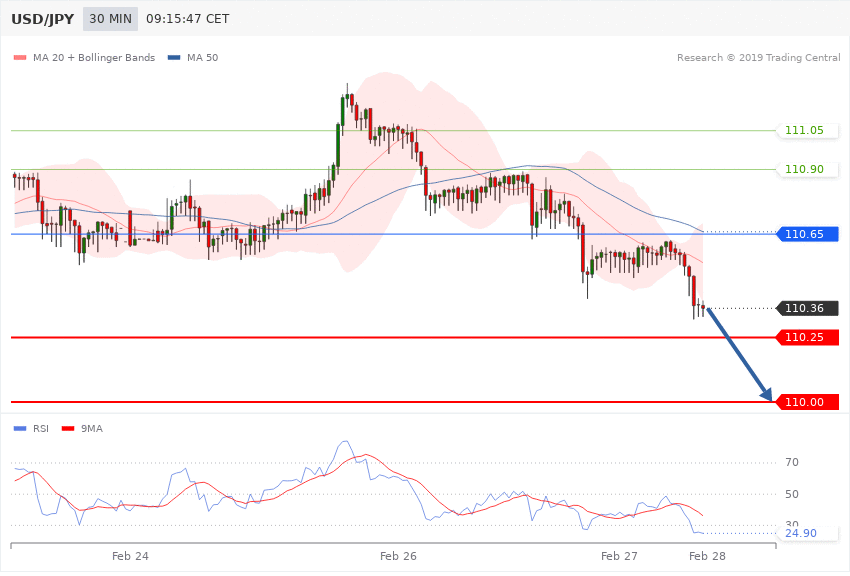Click the RSI 50 level label
This screenshot has height=576, width=850.
pos(792,494)
